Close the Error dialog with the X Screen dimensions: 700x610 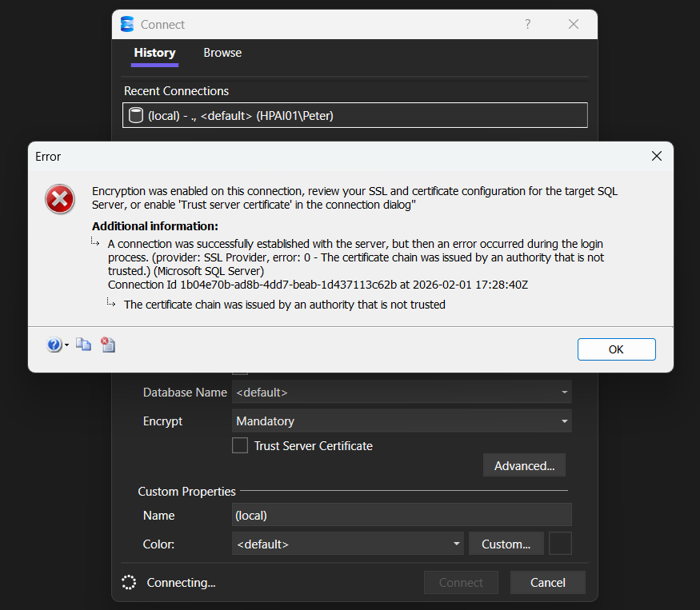coord(656,157)
